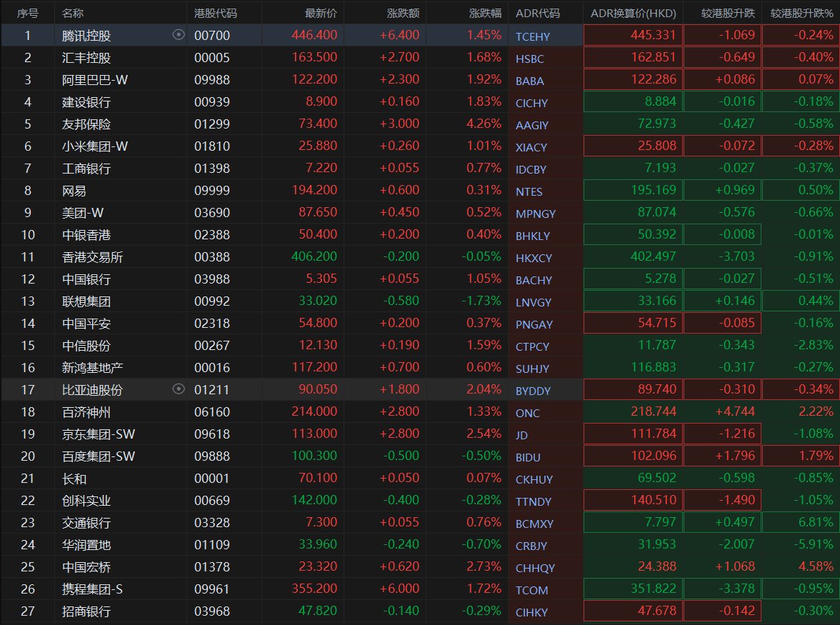Image resolution: width=840 pixels, height=625 pixels.
Task: Click ADR code LNVGY
Action: [x=533, y=303]
